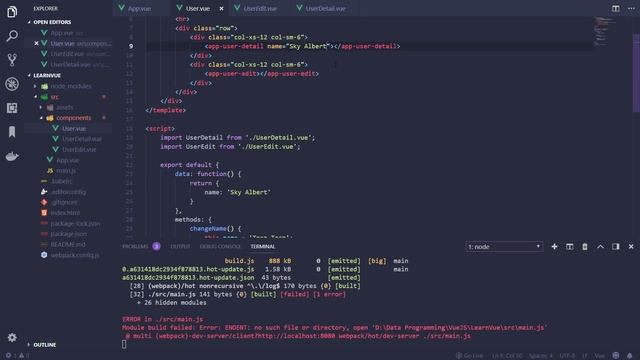This screenshot has width=640, height=360.
Task: Open package-lock.json in the file tree
Action: pos(67,224)
